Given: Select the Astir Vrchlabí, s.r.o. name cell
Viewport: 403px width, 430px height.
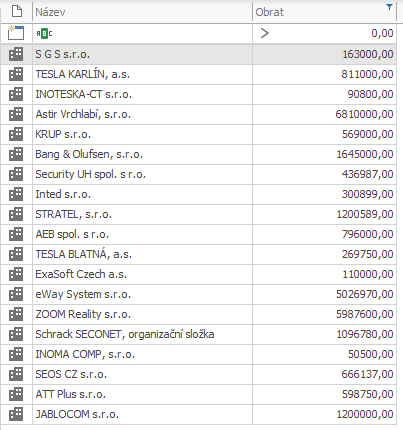Looking at the screenshot, I should click(142, 114).
